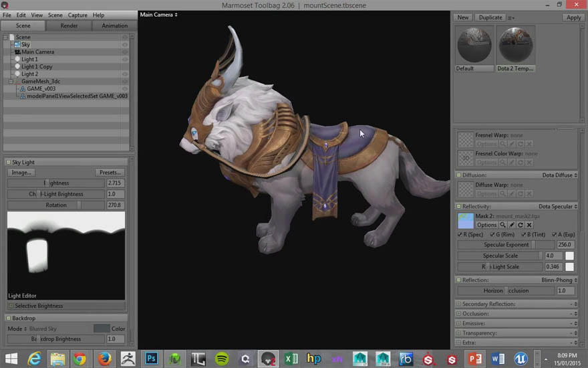Click the modelPanel1ViewSelectedSet mesh icon
The height and width of the screenshot is (368, 588).
tap(23, 96)
